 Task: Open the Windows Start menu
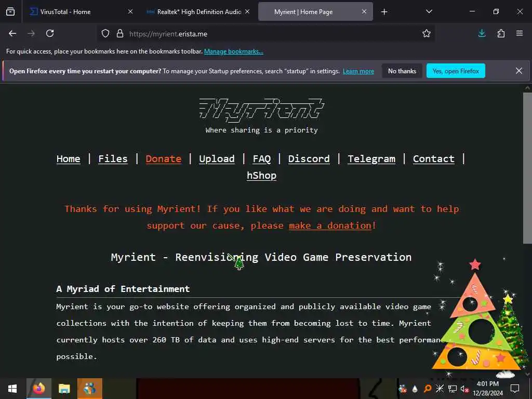(12, 389)
